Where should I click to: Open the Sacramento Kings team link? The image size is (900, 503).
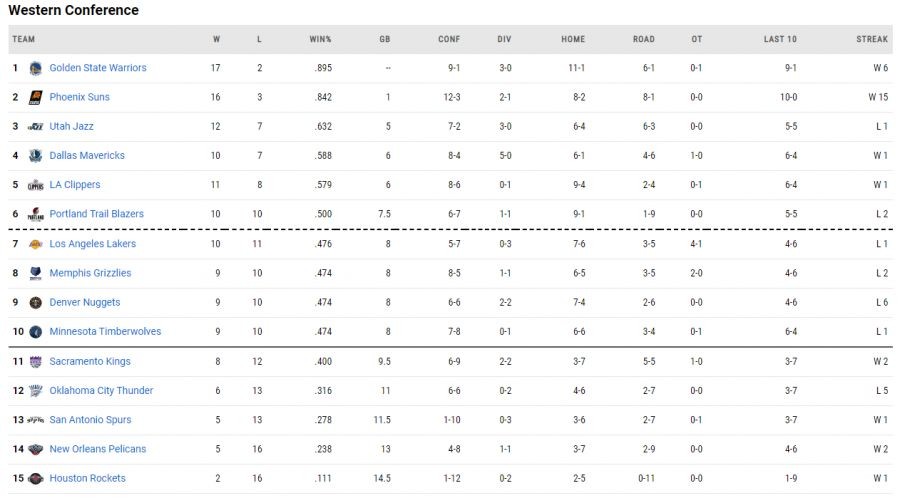tap(90, 361)
